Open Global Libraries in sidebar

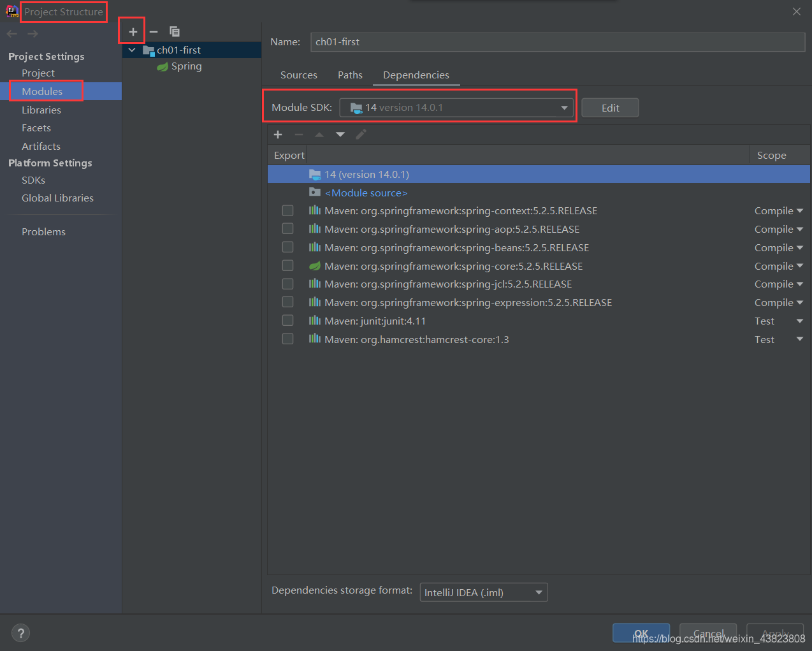click(57, 198)
